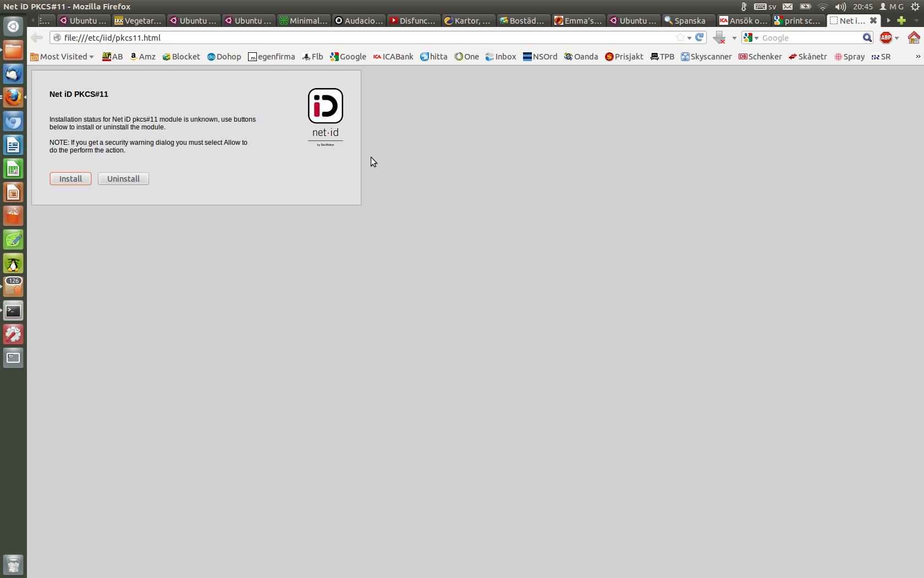The height and width of the screenshot is (578, 924).
Task: Switch to the Spanska tab
Action: tap(689, 20)
